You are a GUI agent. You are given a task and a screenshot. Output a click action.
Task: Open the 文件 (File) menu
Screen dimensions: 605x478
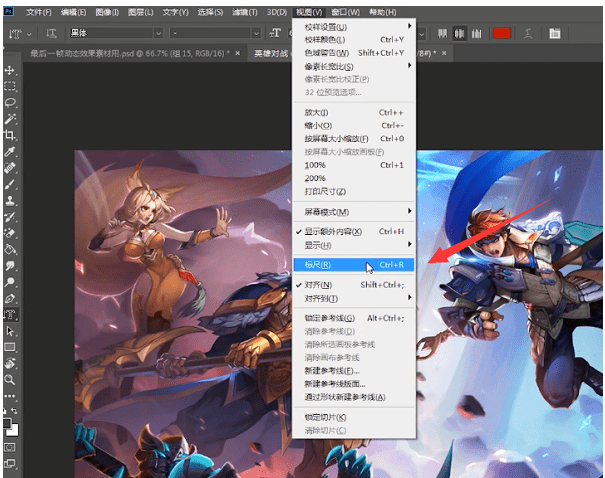[39, 12]
